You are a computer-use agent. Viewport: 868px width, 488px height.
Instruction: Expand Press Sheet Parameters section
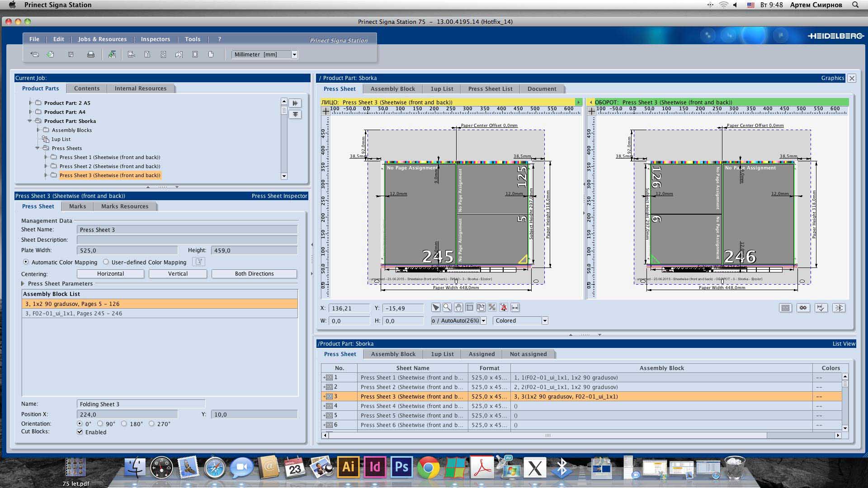pyautogui.click(x=23, y=283)
